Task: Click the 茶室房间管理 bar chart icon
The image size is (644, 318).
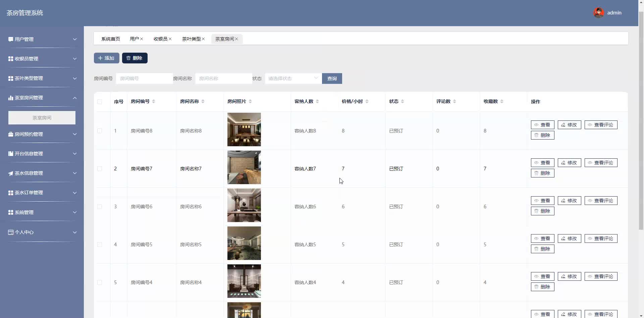Action: click(x=11, y=98)
